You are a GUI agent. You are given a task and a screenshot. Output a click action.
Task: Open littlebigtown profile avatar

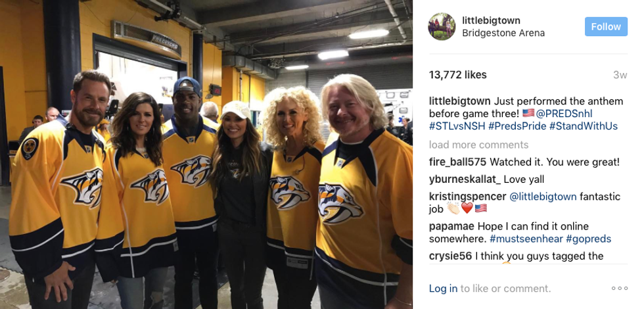click(x=442, y=27)
